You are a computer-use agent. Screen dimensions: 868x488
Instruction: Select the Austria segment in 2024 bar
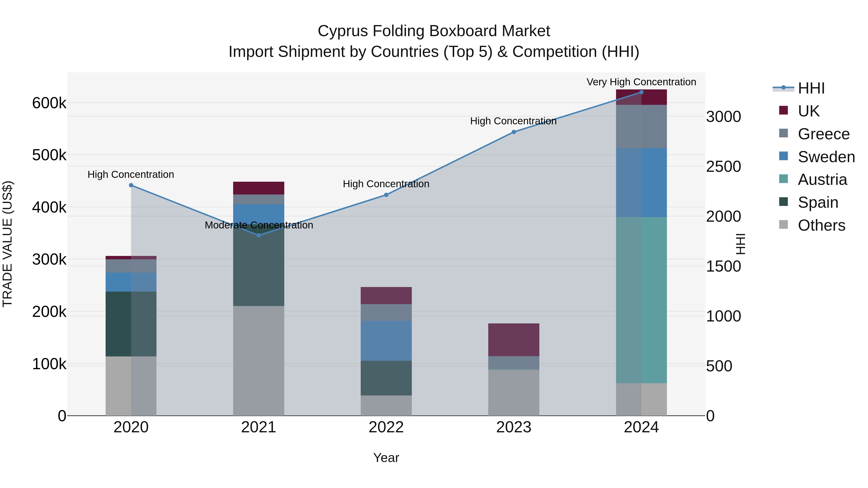[642, 300]
